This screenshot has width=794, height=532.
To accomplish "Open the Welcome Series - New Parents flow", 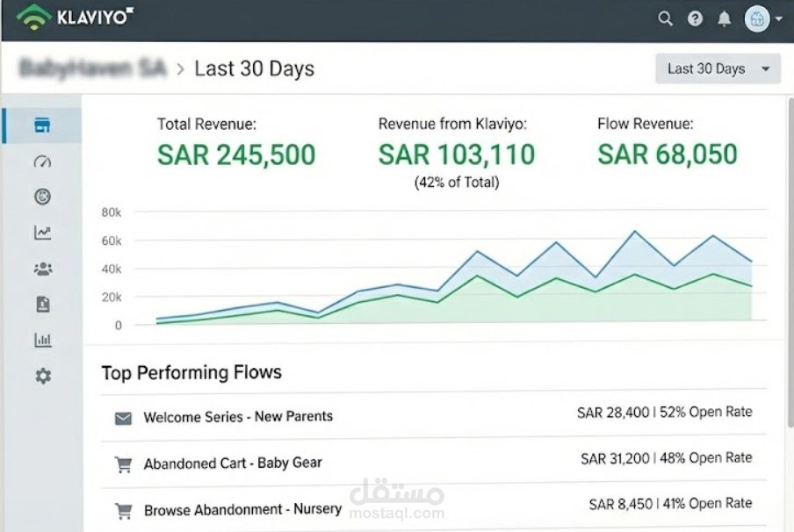I will click(238, 417).
